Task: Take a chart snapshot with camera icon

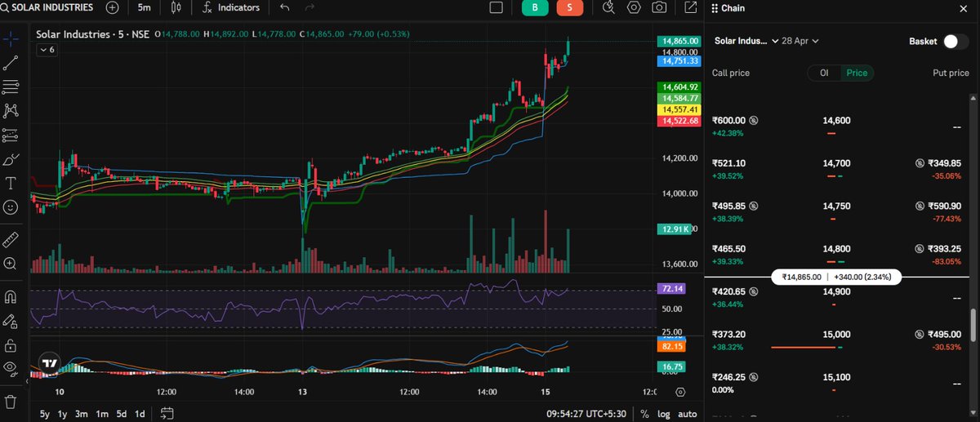Action: [659, 7]
